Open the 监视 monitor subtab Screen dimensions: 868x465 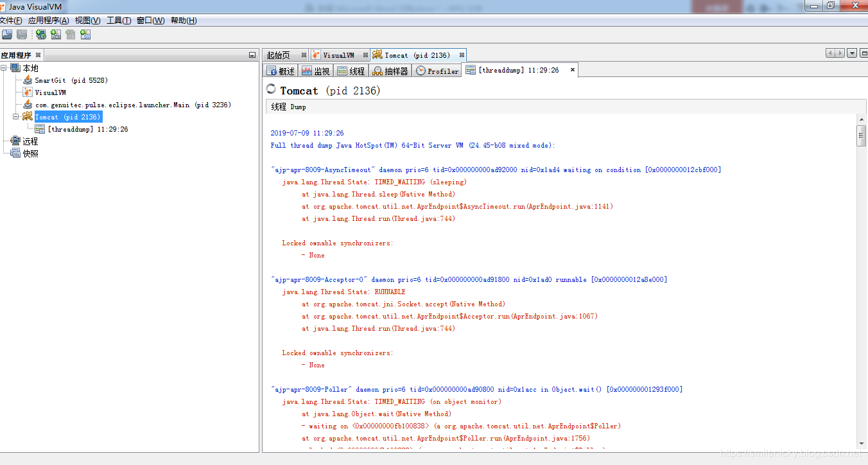click(316, 71)
